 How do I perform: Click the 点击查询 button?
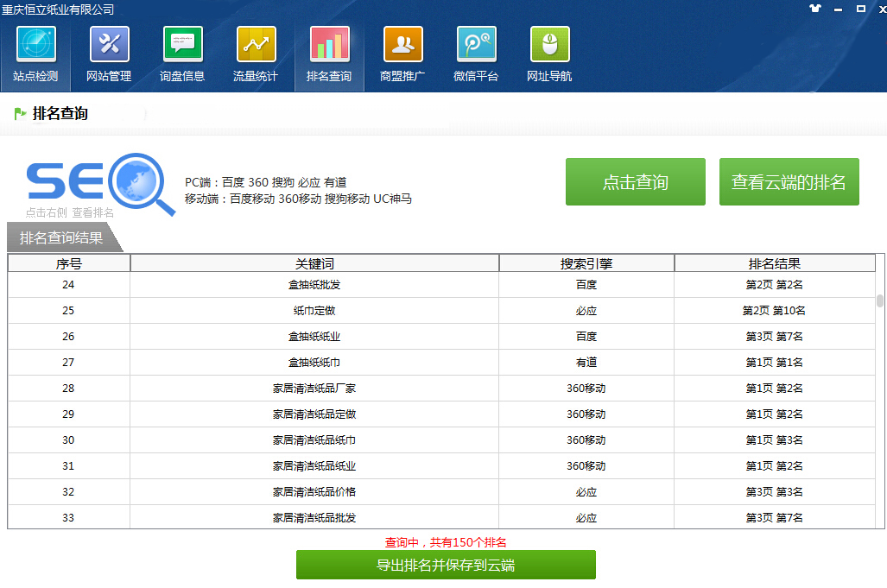point(636,181)
